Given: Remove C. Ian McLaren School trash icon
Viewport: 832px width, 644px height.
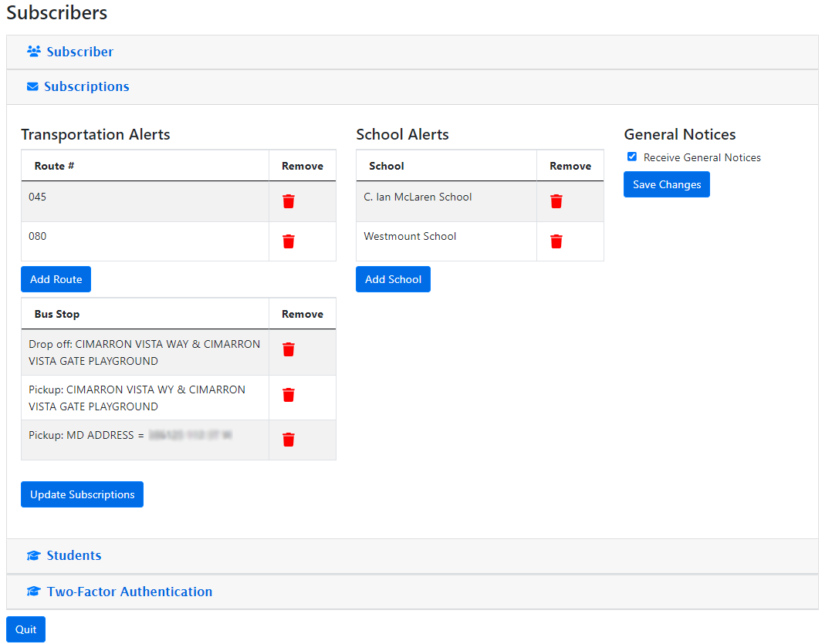Looking at the screenshot, I should coord(556,201).
